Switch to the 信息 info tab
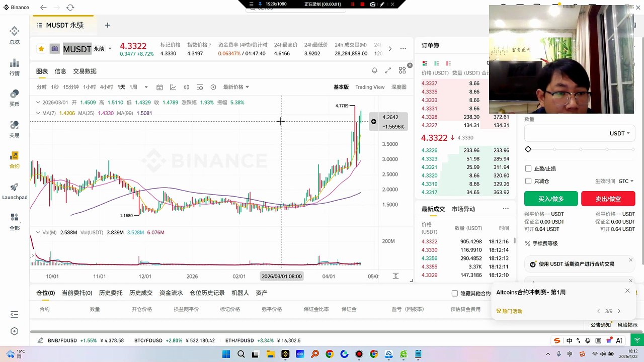This screenshot has width=644, height=362. (60, 71)
